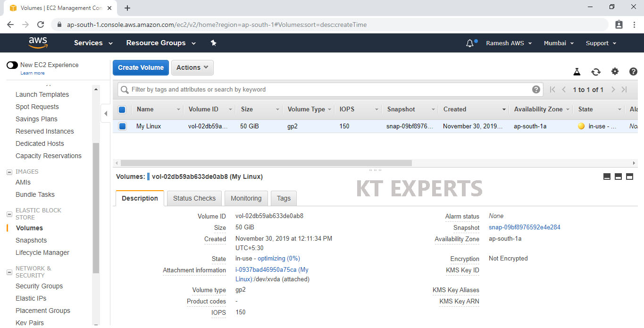The width and height of the screenshot is (644, 328).
Task: Switch to the Tags tab
Action: 284,198
